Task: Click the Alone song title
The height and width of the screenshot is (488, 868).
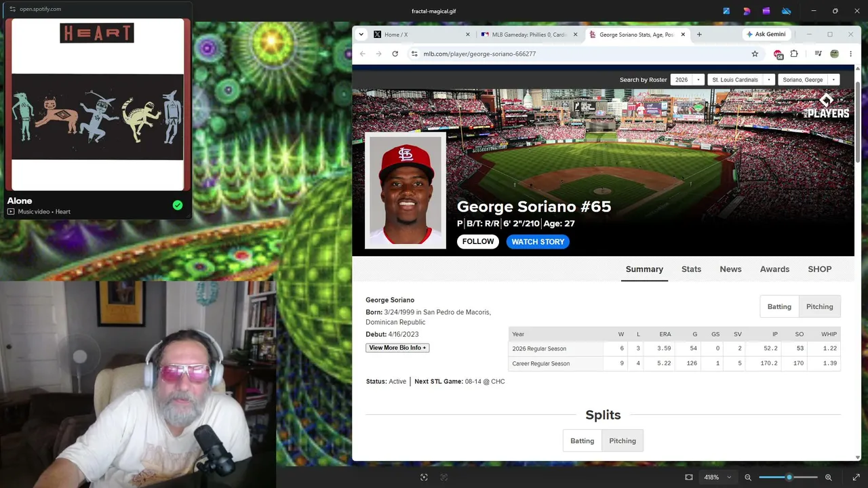Action: click(x=20, y=201)
